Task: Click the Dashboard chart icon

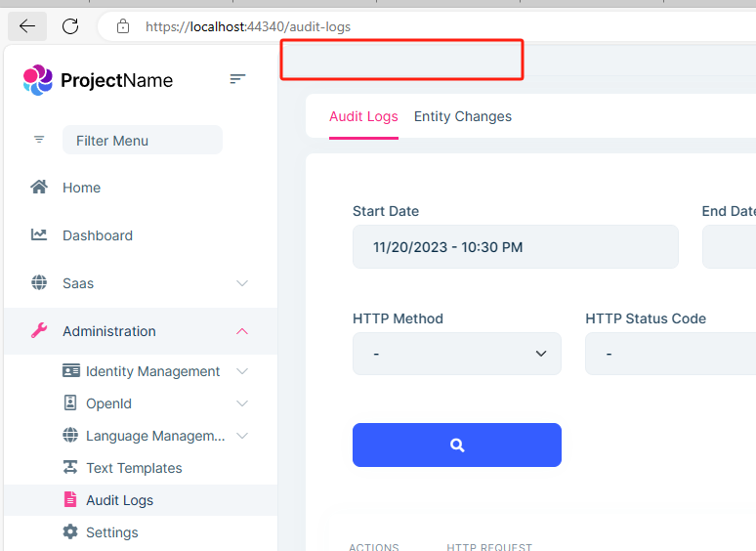Action: pyautogui.click(x=39, y=235)
